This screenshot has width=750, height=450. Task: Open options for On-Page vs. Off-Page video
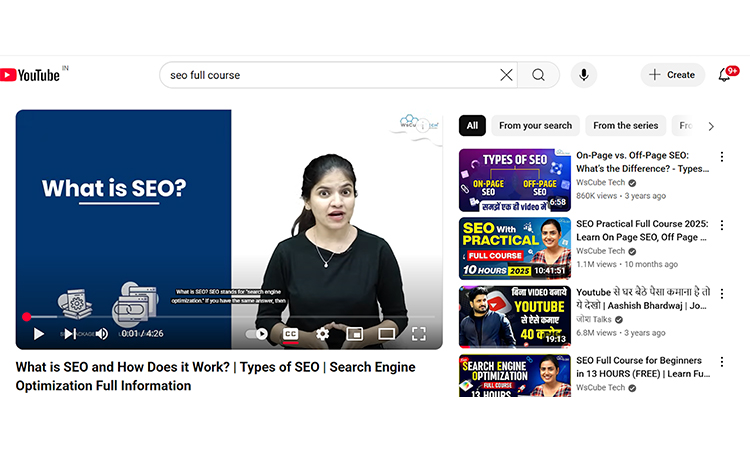pos(722,156)
